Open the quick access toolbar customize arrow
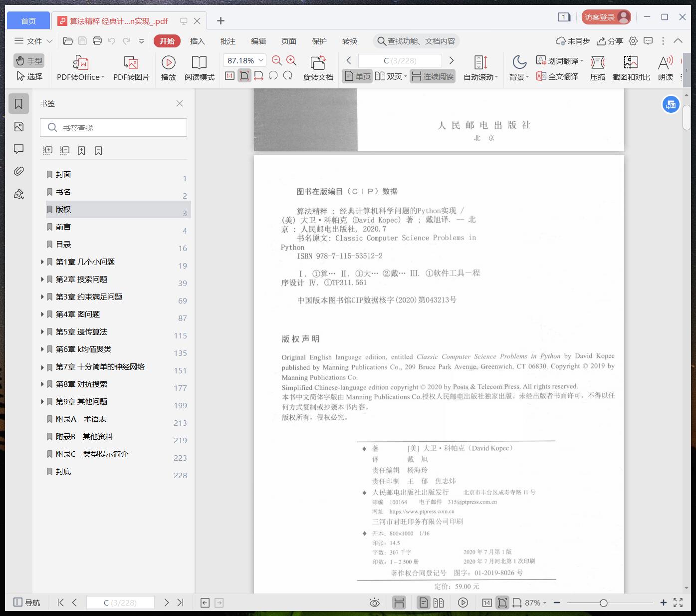Image resolution: width=696 pixels, height=616 pixels. [142, 41]
